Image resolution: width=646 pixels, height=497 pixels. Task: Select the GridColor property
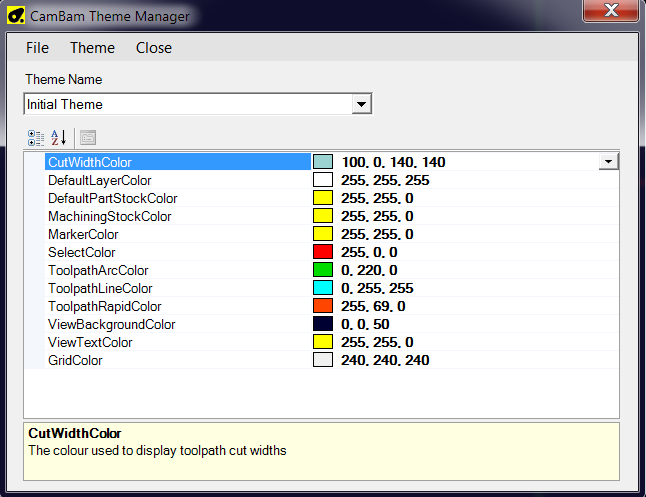(x=75, y=361)
